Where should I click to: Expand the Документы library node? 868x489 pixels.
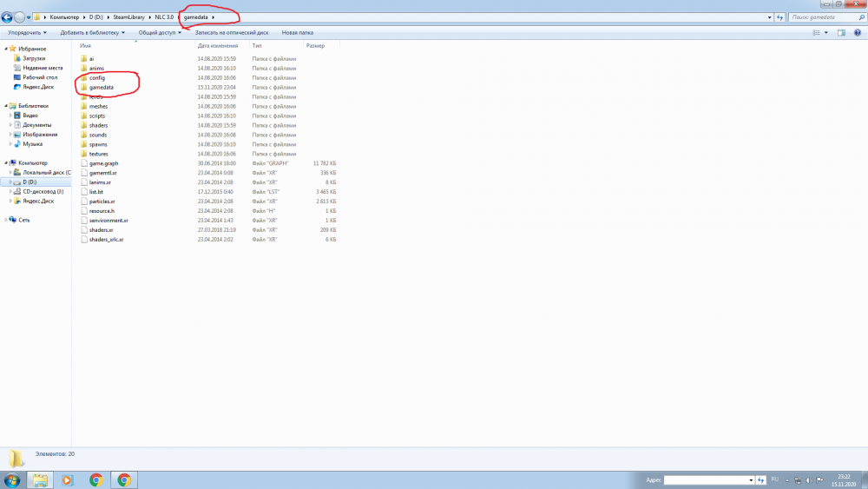tap(10, 124)
